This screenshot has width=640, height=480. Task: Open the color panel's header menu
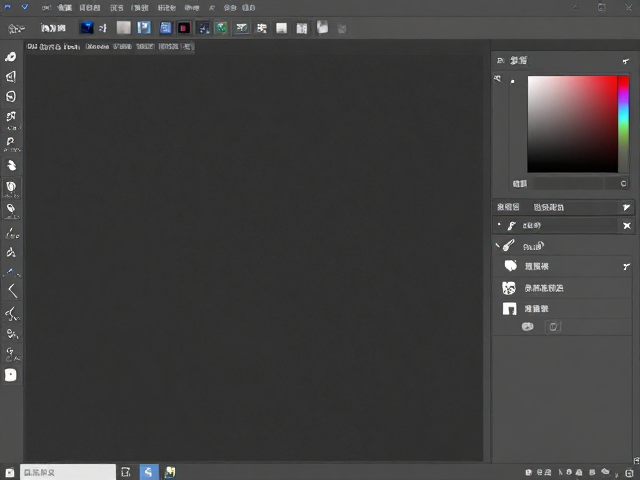coord(626,61)
